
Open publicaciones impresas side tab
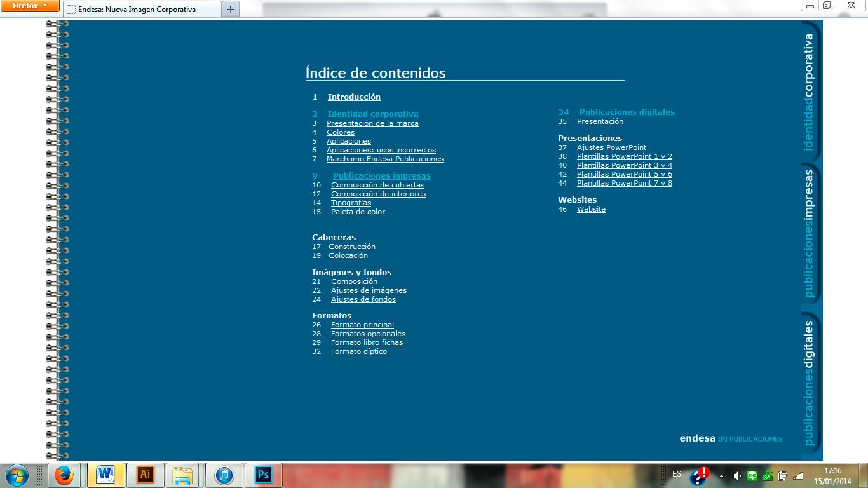809,233
